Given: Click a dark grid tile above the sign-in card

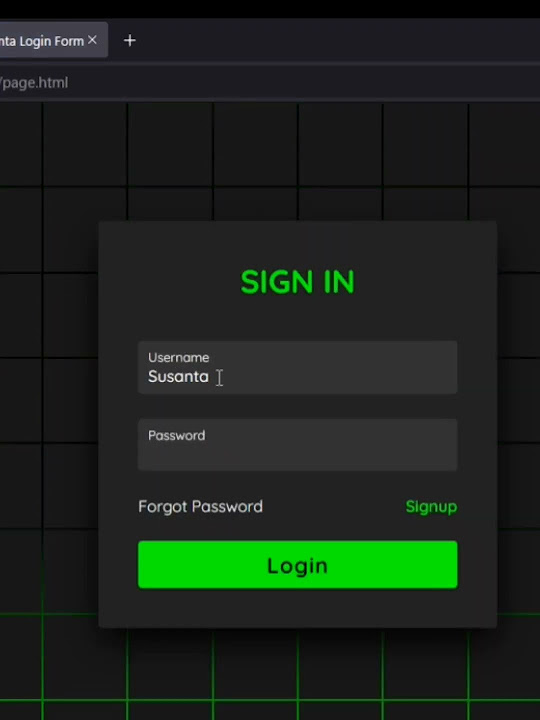Looking at the screenshot, I should click(x=255, y=145).
